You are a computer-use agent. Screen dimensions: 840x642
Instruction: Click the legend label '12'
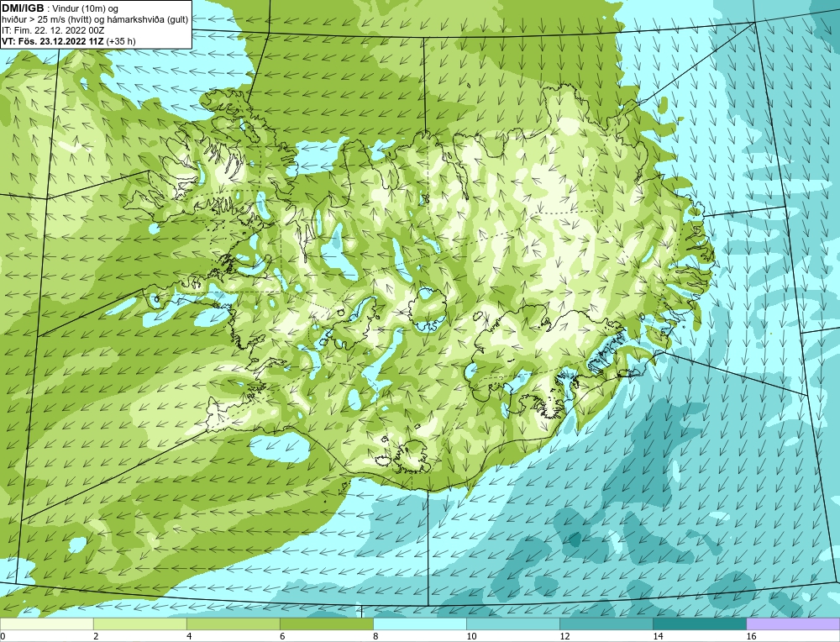pos(564,636)
